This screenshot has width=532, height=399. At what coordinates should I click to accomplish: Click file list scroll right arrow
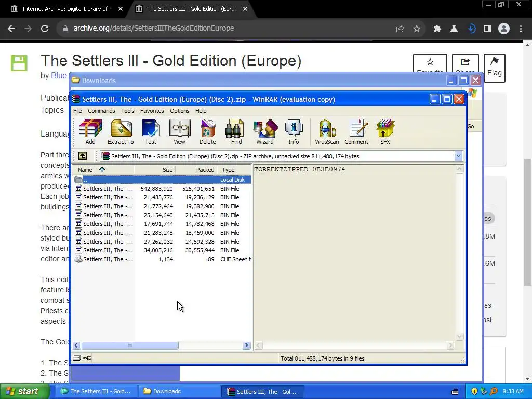coord(247,345)
